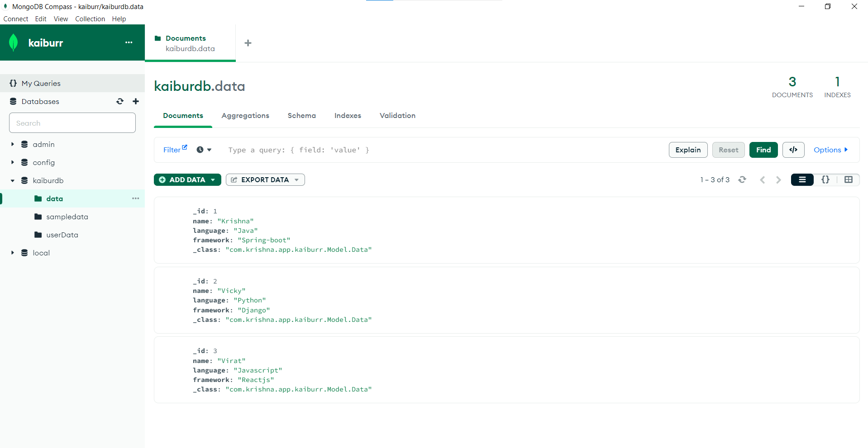Click the Find button

point(763,150)
